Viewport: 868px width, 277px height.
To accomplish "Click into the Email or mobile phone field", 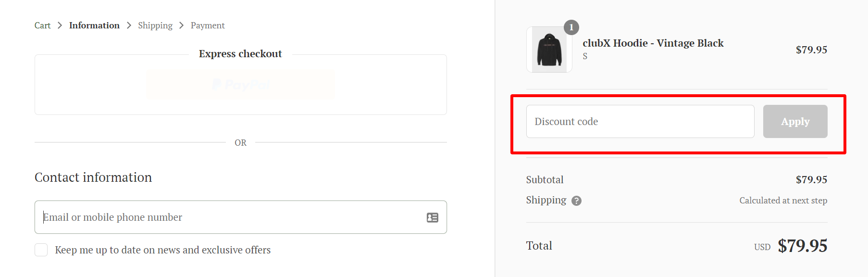I will (x=231, y=217).
